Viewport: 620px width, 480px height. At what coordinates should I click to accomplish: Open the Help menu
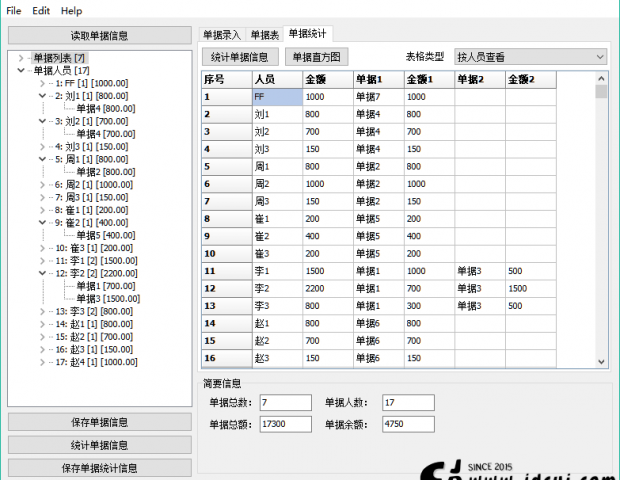pyautogui.click(x=72, y=10)
